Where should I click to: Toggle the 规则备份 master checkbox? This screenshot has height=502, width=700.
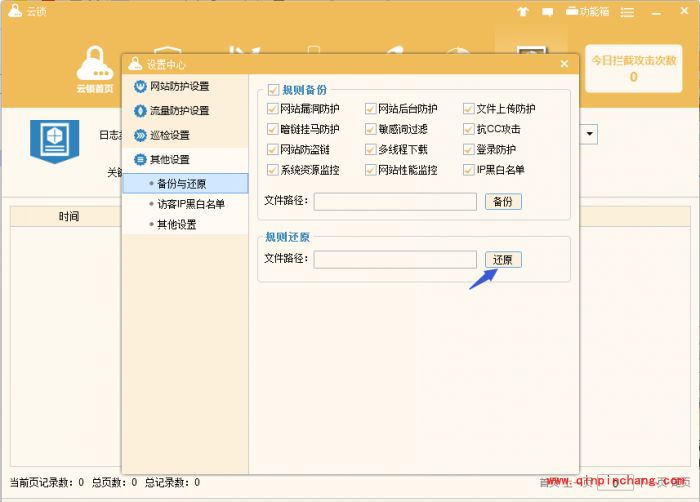click(273, 90)
